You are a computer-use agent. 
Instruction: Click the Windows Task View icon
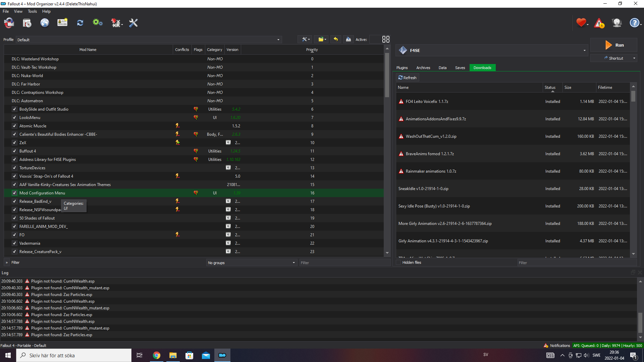pyautogui.click(x=140, y=355)
